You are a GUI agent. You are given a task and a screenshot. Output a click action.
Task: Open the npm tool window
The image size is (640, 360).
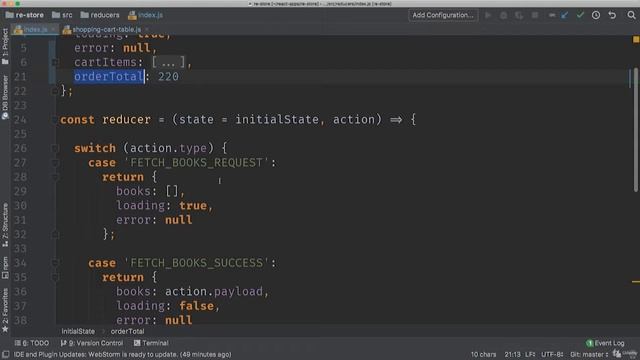point(5,268)
